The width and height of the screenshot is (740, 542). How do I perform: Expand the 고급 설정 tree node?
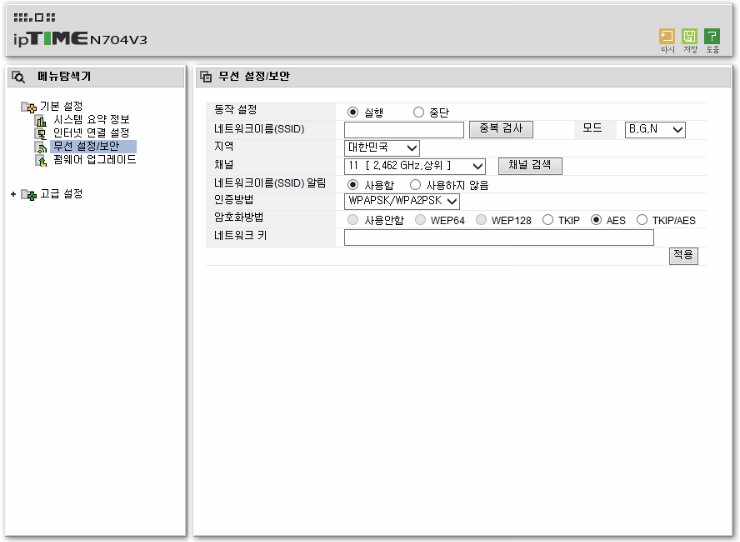[13, 194]
